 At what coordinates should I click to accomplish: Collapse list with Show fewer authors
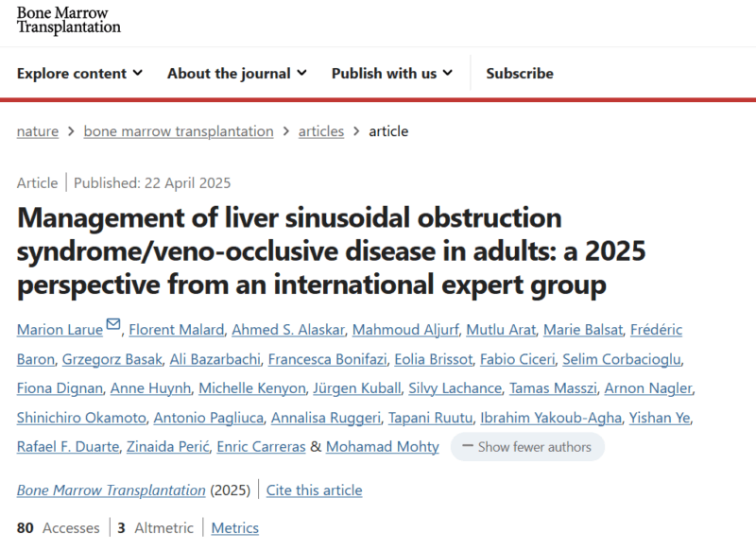[x=527, y=447]
